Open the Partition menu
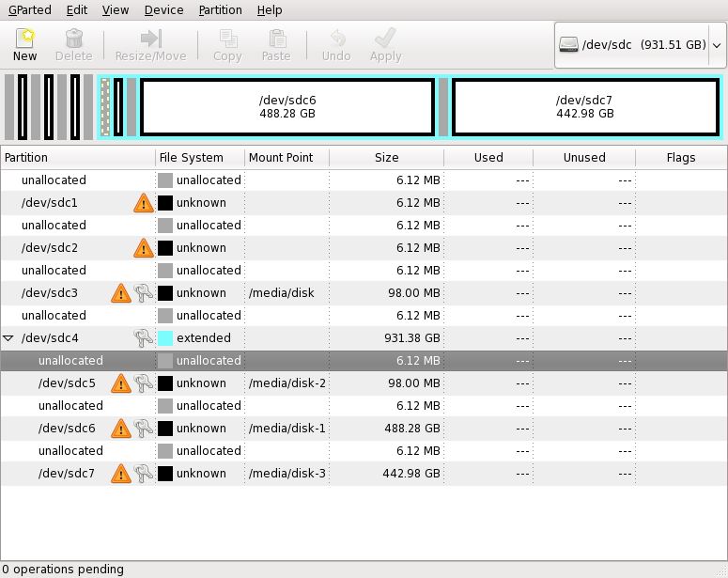 pos(220,10)
